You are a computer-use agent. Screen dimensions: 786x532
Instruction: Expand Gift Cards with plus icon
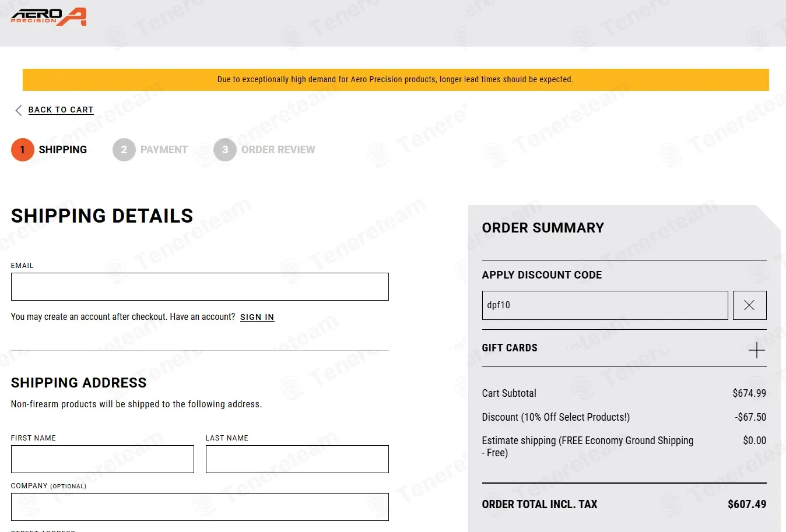[757, 350]
